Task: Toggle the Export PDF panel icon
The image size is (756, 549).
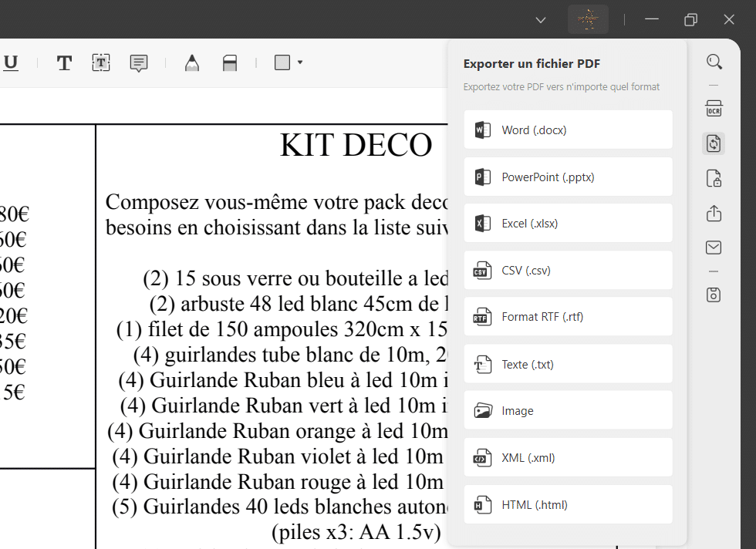Action: pos(714,143)
